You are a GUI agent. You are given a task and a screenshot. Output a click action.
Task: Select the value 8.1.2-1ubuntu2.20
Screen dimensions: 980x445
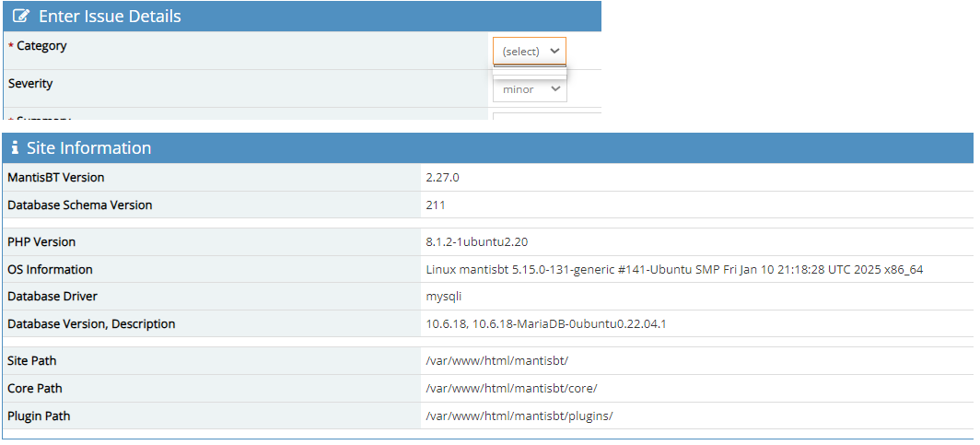[478, 242]
